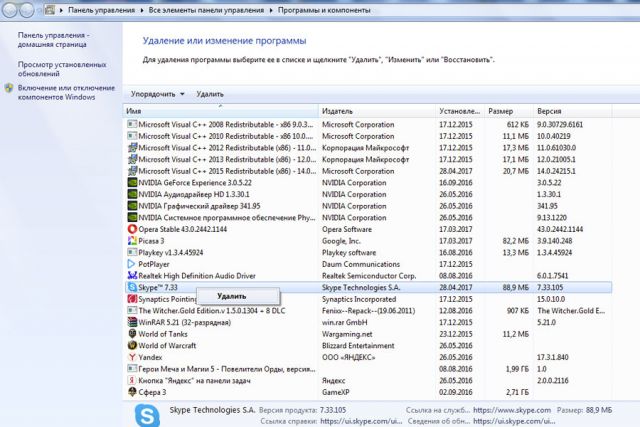
Task: Click the NVIDIA Системное программное обеспечение icon
Action: pos(132,217)
